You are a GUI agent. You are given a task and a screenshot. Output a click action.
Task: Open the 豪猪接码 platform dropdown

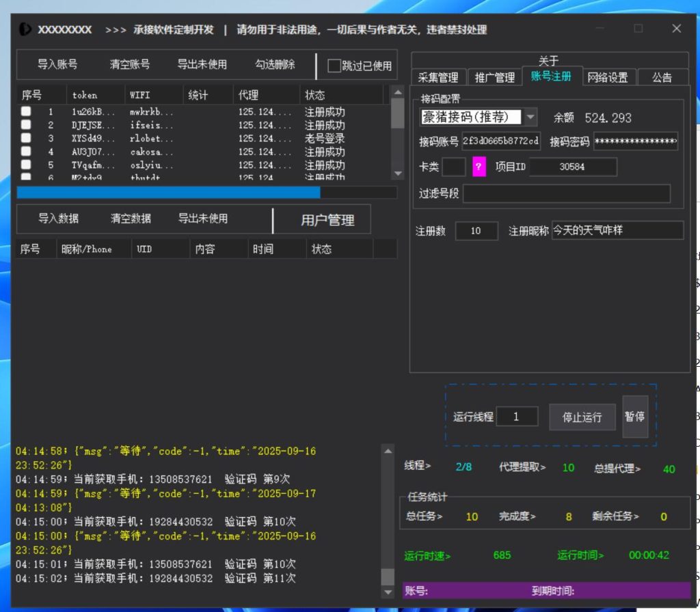530,117
